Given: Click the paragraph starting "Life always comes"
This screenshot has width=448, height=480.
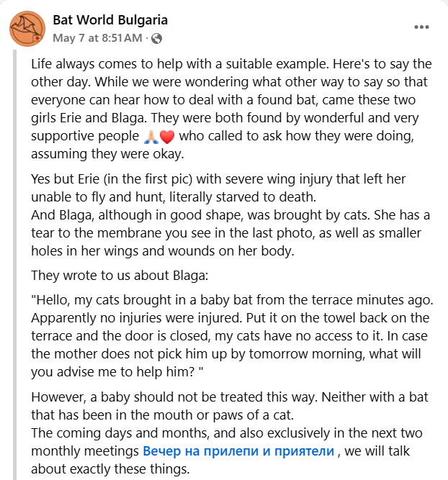Looking at the screenshot, I should (x=231, y=109).
